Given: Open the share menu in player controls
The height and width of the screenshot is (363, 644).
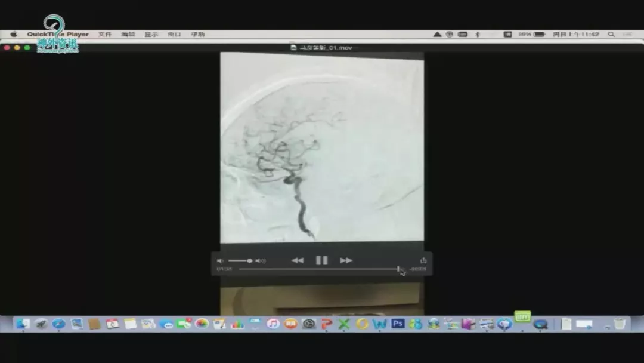Looking at the screenshot, I should click(x=423, y=260).
